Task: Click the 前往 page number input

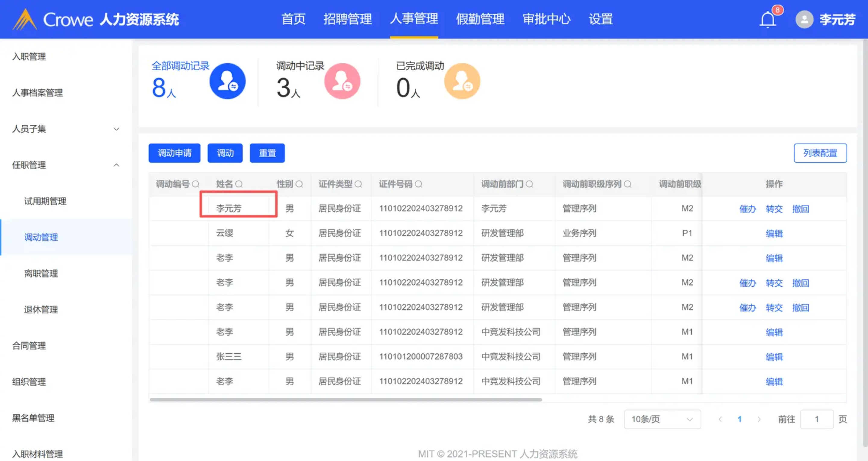Action: (816, 419)
